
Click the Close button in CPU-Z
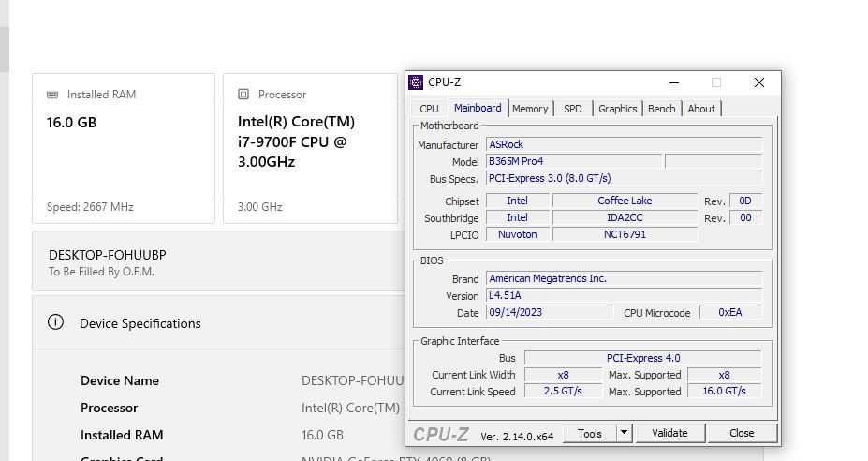[x=742, y=433]
